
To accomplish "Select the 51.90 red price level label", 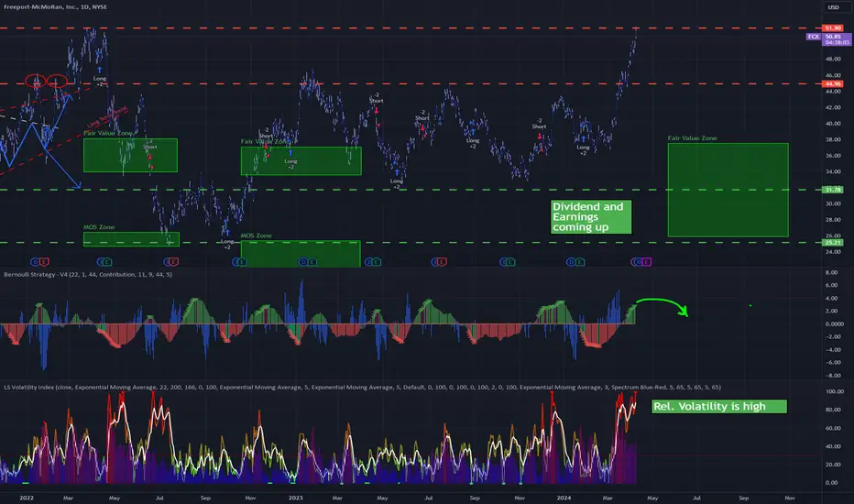I will coord(833,27).
